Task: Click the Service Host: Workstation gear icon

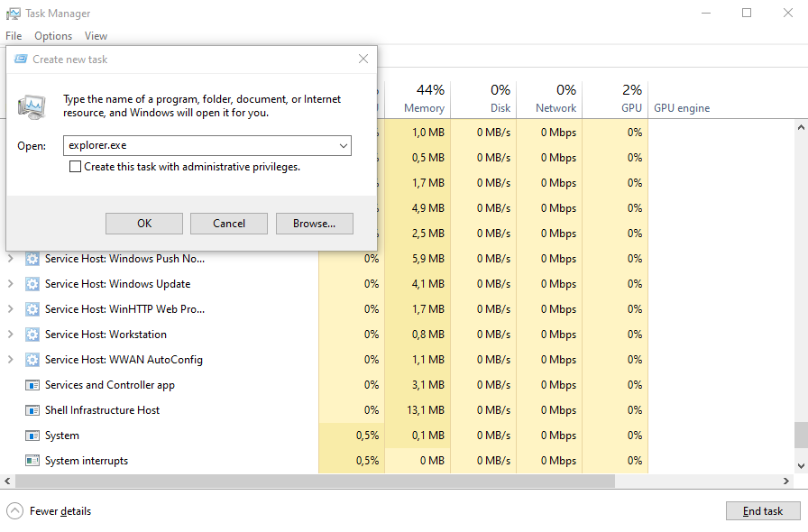Action: [x=32, y=335]
